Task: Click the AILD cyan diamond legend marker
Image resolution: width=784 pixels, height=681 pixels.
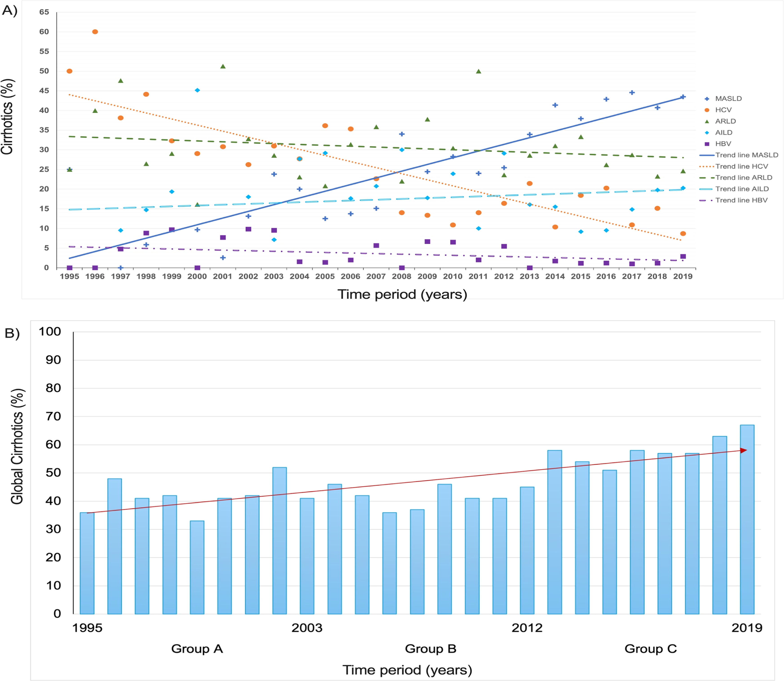Action: click(x=707, y=133)
